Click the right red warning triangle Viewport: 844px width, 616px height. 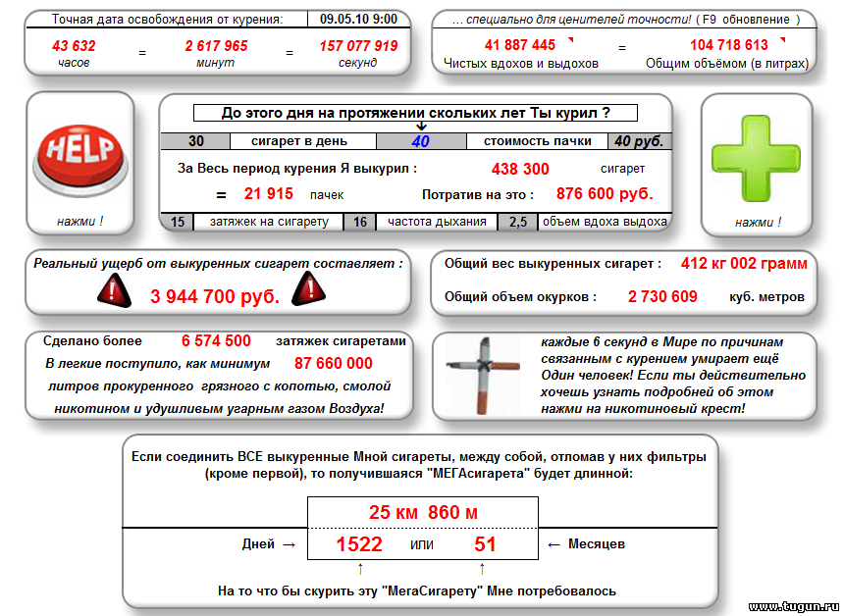(x=308, y=289)
